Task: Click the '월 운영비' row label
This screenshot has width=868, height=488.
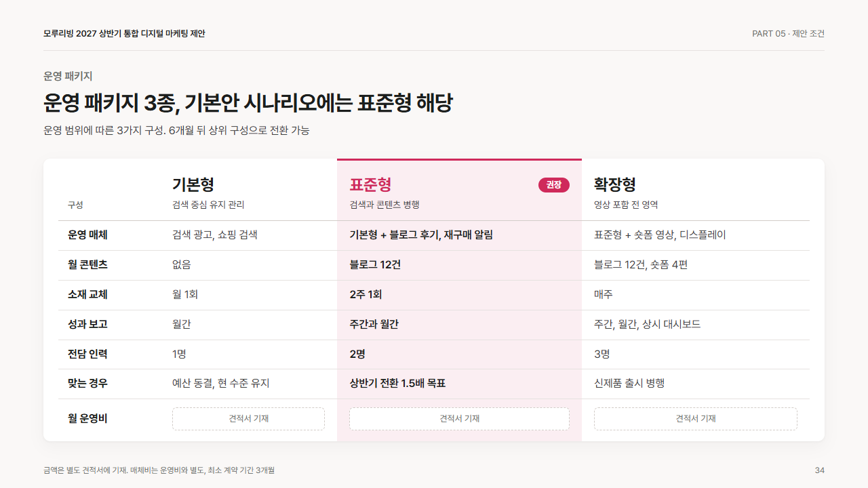Action: [x=87, y=419]
